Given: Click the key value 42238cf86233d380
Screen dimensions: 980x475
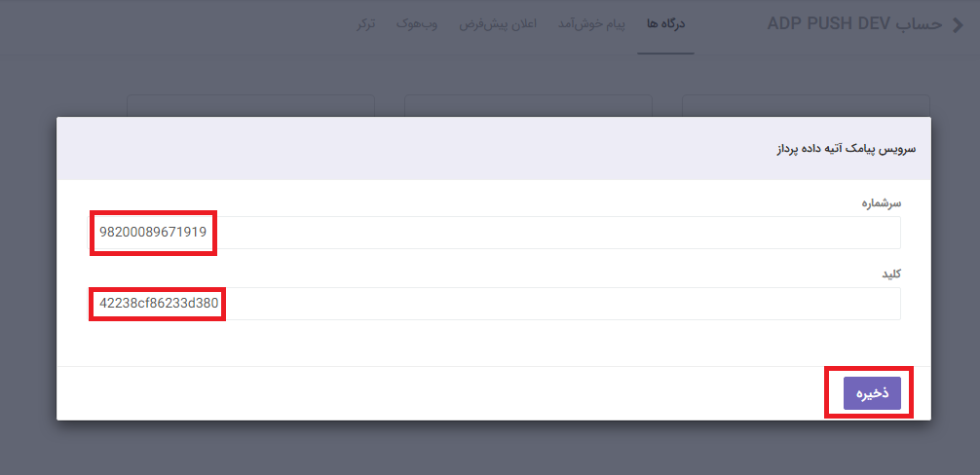Looking at the screenshot, I should 158,304.
